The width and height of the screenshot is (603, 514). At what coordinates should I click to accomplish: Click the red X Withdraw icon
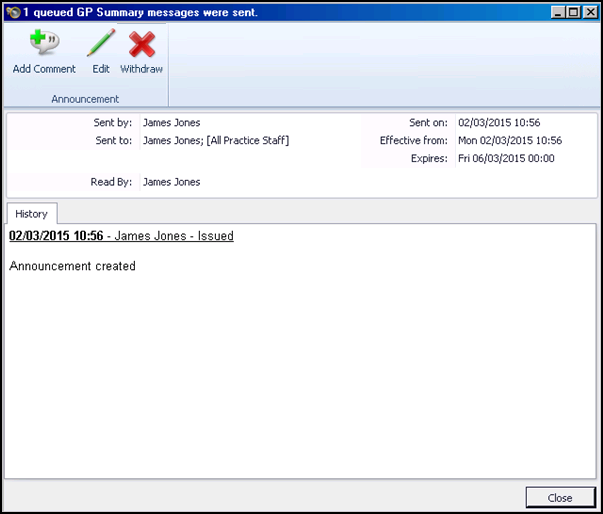coord(141,45)
